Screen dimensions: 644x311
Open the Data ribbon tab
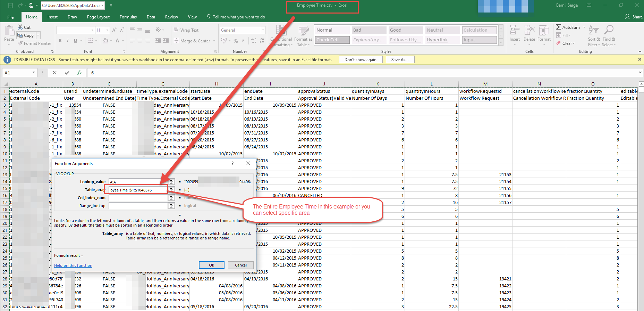click(151, 17)
